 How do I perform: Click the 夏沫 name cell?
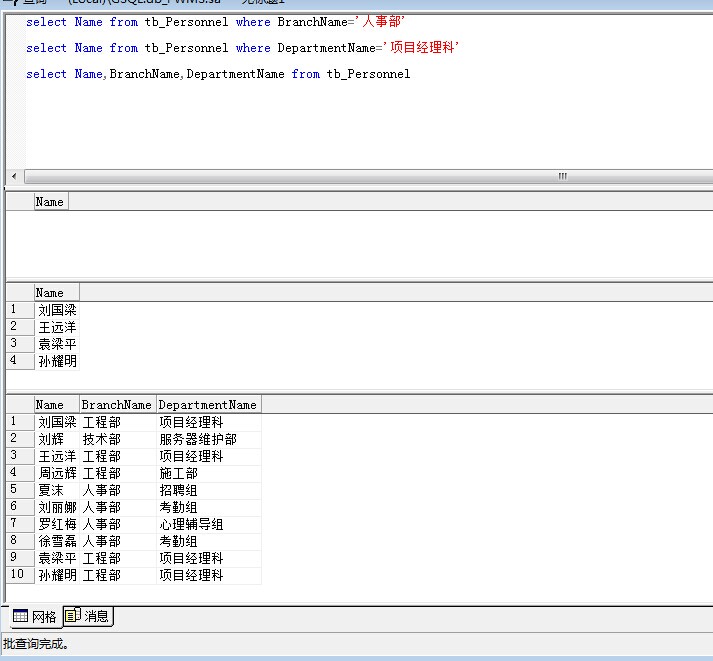point(57,490)
